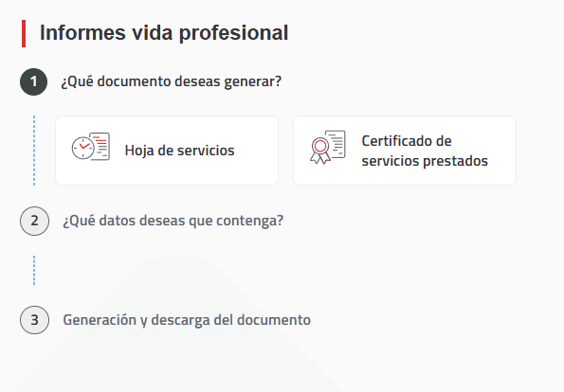Click the red clock face in Hoja icon
564x392 pixels.
click(x=82, y=148)
